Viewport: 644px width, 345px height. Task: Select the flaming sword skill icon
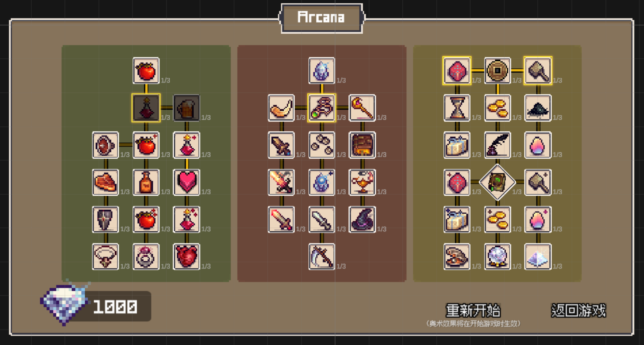pyautogui.click(x=281, y=182)
